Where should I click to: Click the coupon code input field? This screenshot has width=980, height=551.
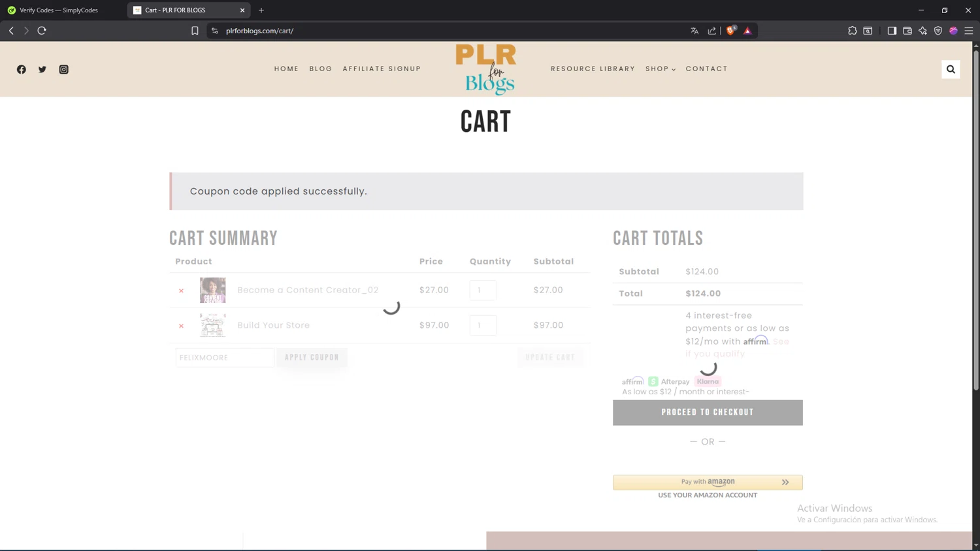click(225, 358)
